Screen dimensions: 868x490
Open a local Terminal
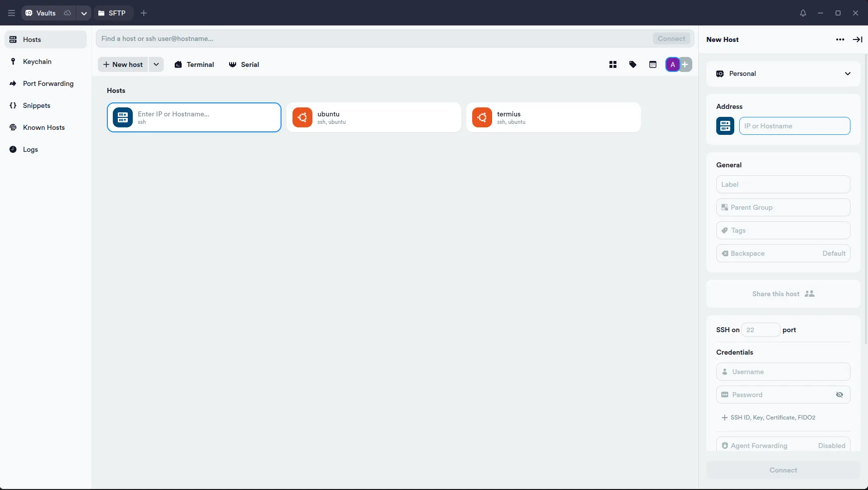coord(195,64)
